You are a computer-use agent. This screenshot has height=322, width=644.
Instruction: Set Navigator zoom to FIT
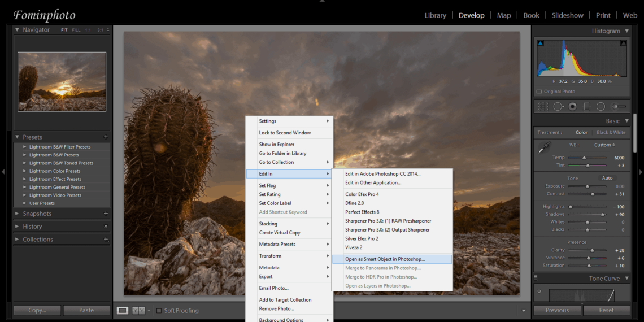point(64,30)
